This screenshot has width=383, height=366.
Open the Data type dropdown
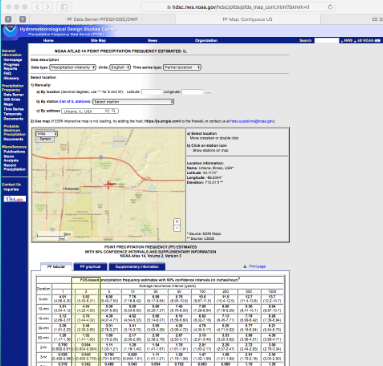pos(72,67)
